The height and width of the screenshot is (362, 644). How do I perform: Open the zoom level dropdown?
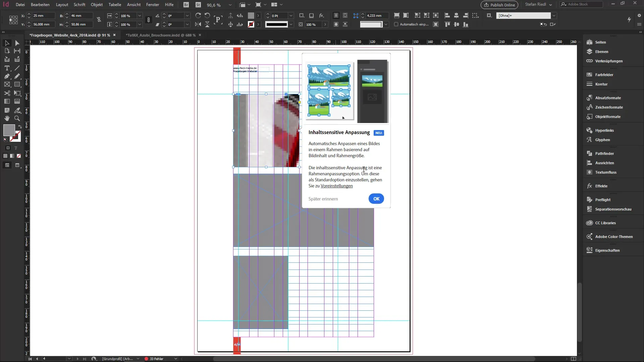(230, 5)
